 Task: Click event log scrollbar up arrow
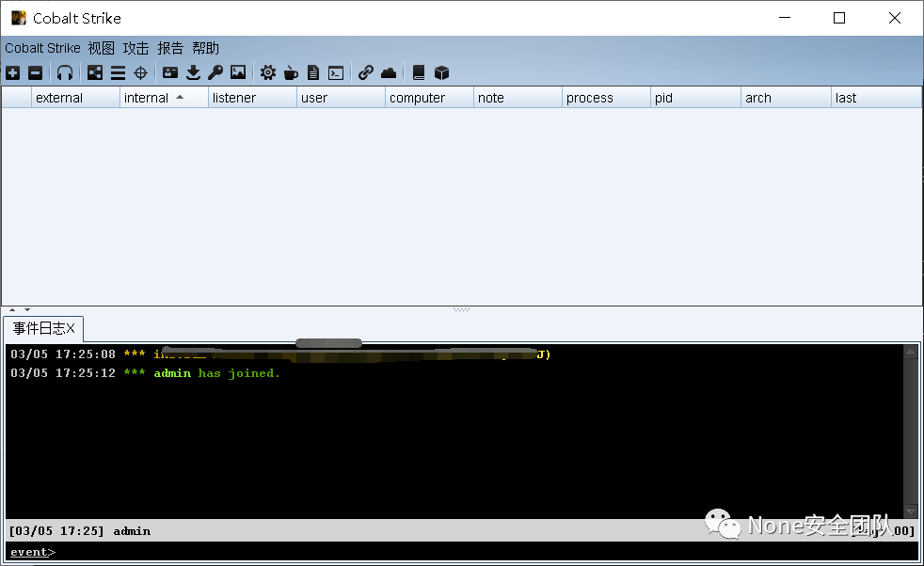click(x=911, y=353)
